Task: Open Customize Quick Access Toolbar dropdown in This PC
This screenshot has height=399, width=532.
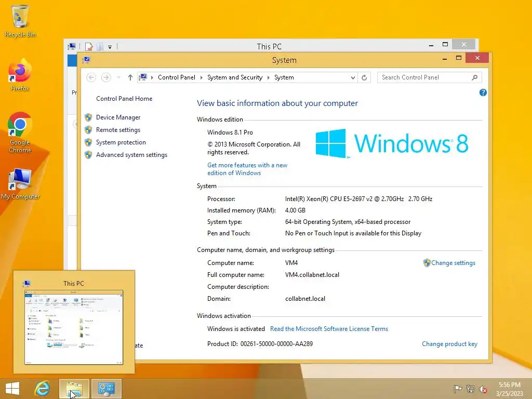Action: point(110,47)
